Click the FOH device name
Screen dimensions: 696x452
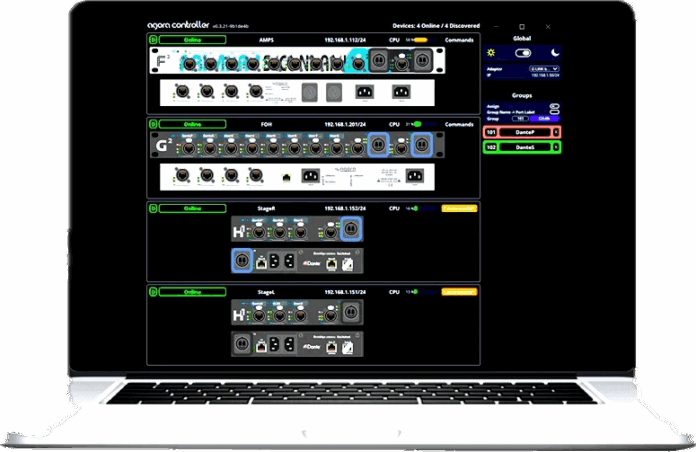tap(266, 124)
